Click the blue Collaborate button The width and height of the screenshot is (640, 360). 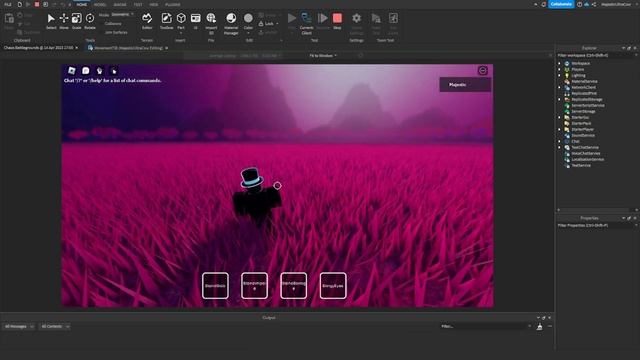[561, 4]
